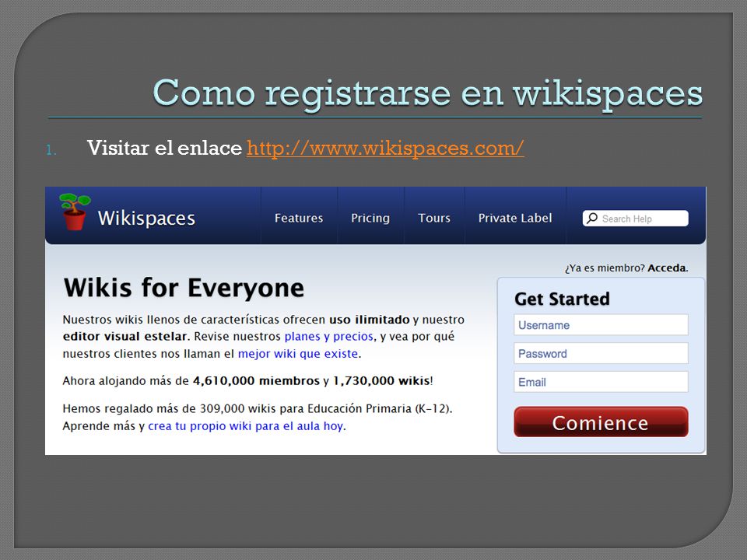Open 'crea tu propio wiki para el aula hoy'

[245, 426]
